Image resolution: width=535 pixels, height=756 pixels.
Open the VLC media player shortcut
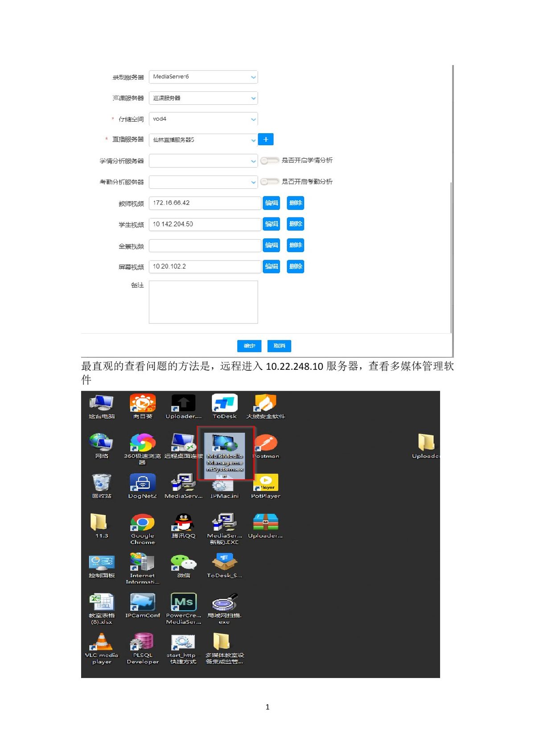point(102,644)
